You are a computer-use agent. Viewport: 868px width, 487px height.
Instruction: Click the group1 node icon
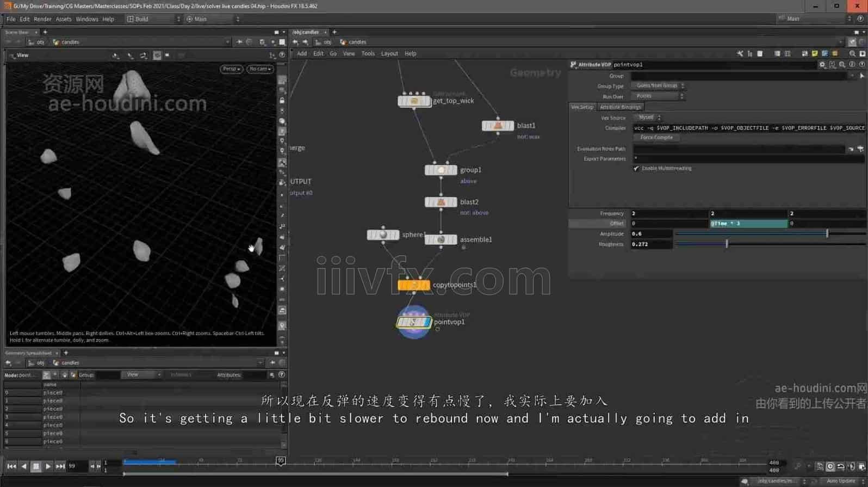click(441, 170)
